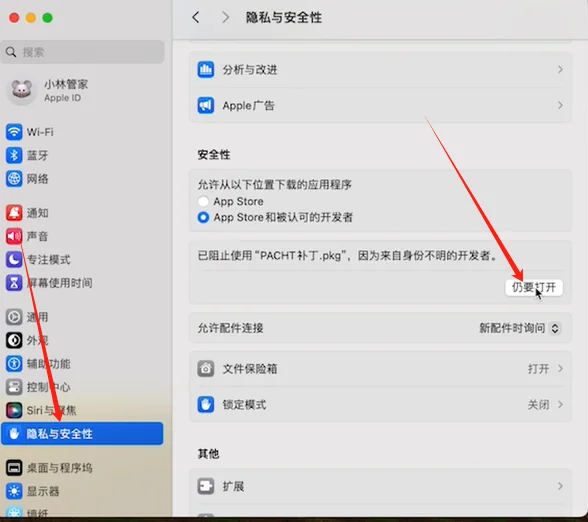
Task: Open Sound (声音) speaker icon
Action: point(14,236)
